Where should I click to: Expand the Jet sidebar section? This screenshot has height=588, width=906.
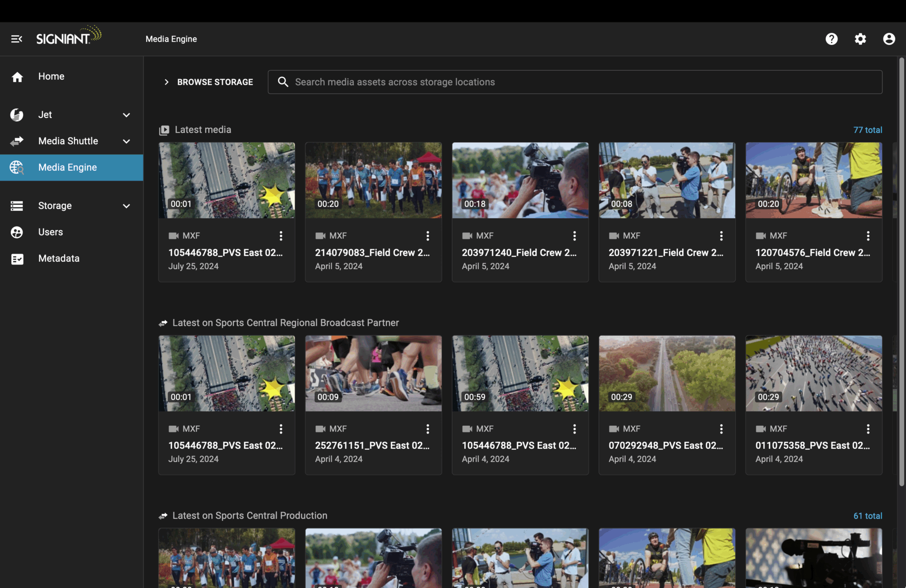pyautogui.click(x=126, y=115)
